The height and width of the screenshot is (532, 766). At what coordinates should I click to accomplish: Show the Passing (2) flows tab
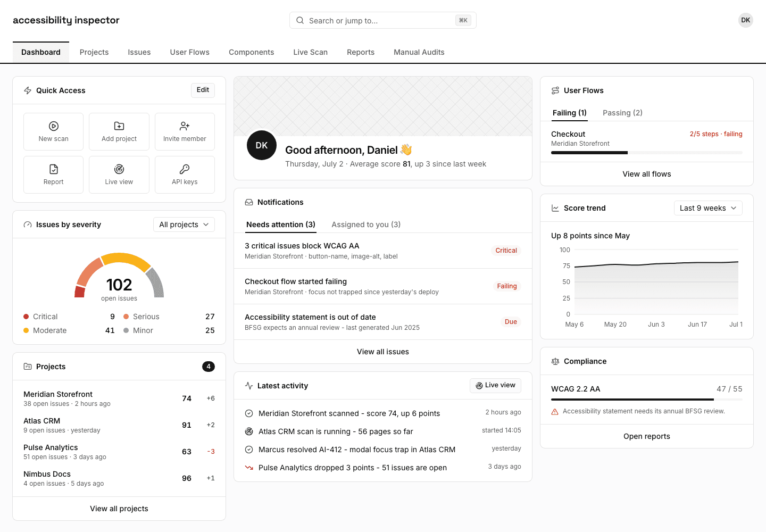tap(622, 113)
